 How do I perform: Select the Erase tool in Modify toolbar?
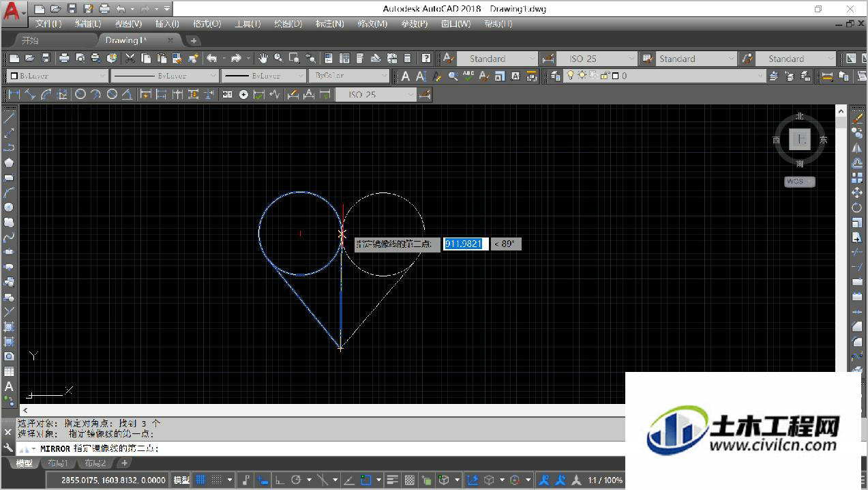click(857, 118)
